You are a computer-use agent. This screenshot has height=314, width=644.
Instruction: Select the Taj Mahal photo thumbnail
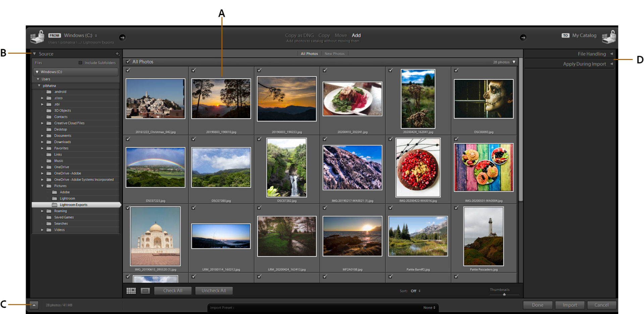155,236
